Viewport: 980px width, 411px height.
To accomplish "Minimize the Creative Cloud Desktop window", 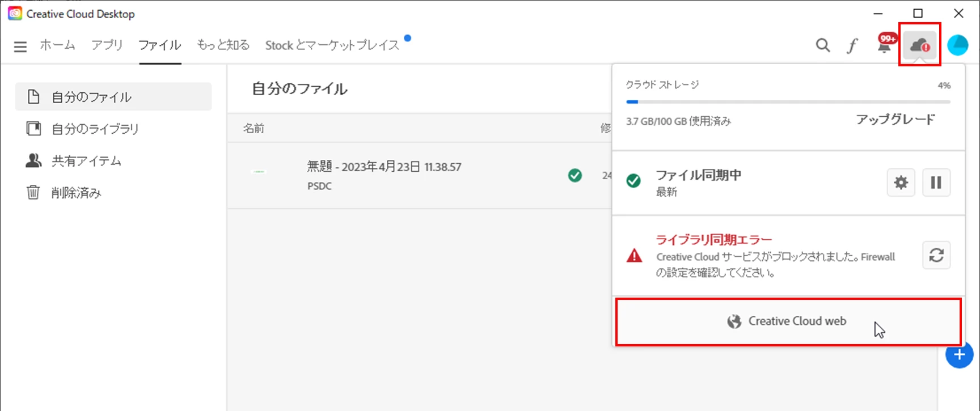I will click(878, 13).
